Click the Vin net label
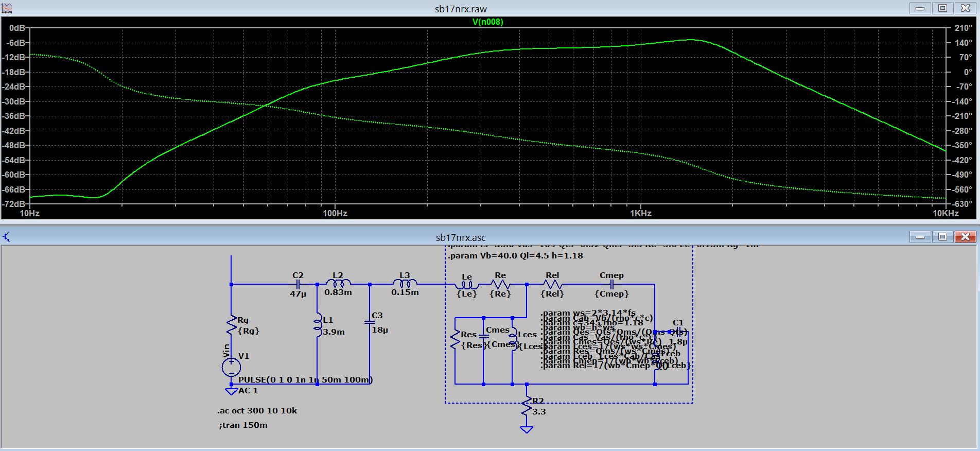This screenshot has width=980, height=451. point(226,351)
